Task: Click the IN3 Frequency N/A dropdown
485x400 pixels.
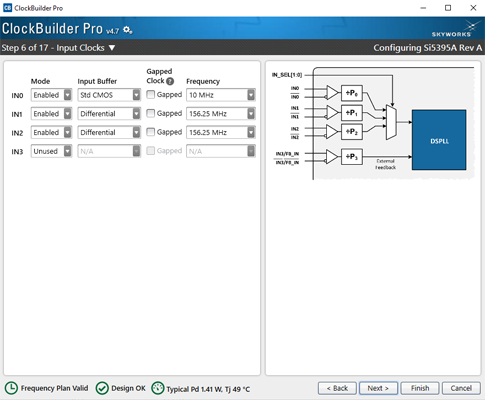Action: click(221, 151)
